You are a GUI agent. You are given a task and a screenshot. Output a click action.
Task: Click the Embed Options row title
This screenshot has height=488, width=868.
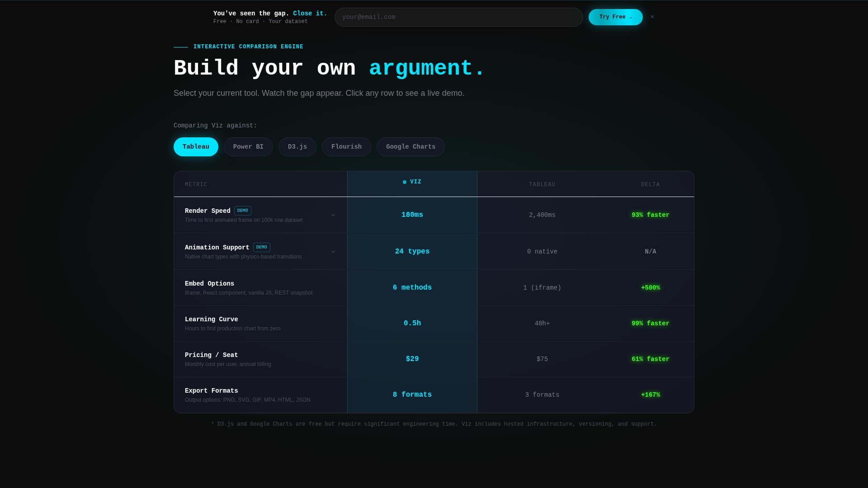pyautogui.click(x=209, y=284)
